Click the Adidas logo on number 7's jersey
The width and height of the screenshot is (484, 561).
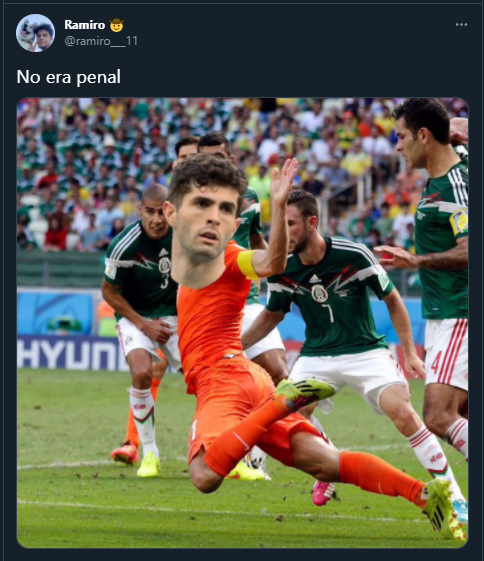coord(315,279)
